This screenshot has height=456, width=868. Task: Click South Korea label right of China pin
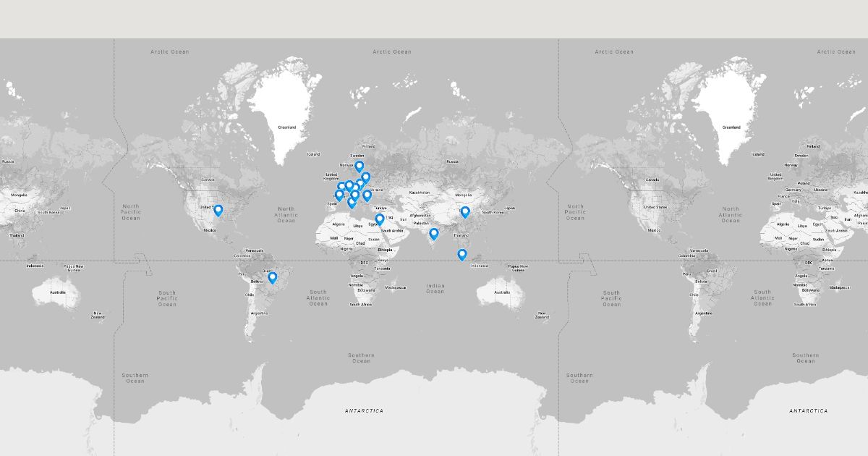coord(492,212)
